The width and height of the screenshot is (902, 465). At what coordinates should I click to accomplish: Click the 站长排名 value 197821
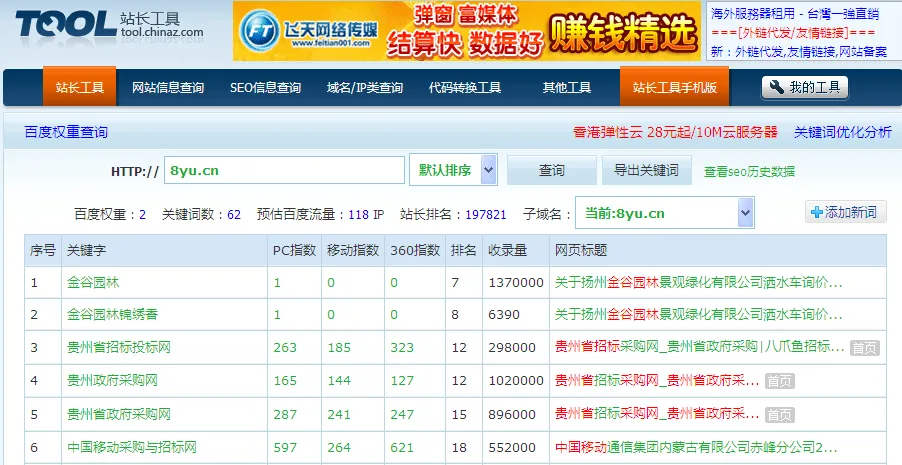point(486,215)
